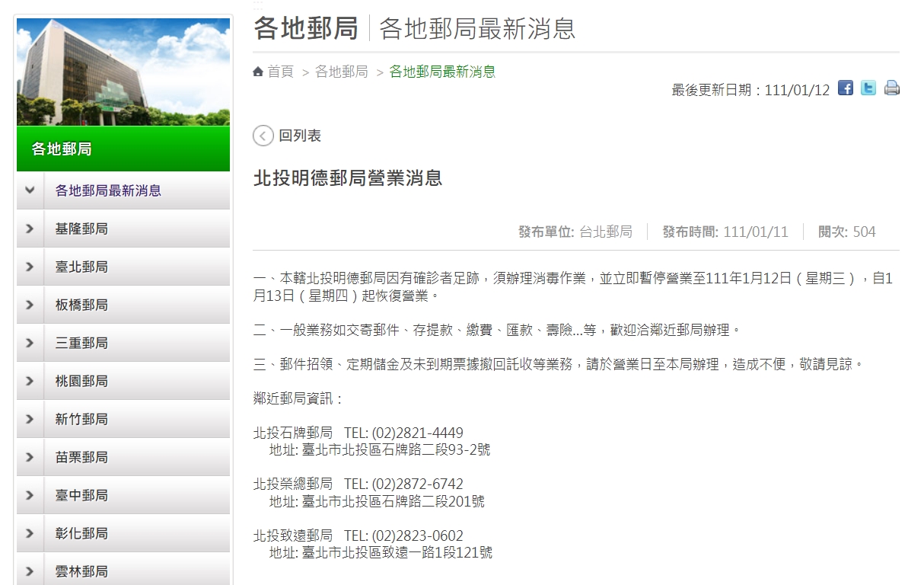
Task: Open 首頁 breadcrumb link
Action: coord(280,72)
